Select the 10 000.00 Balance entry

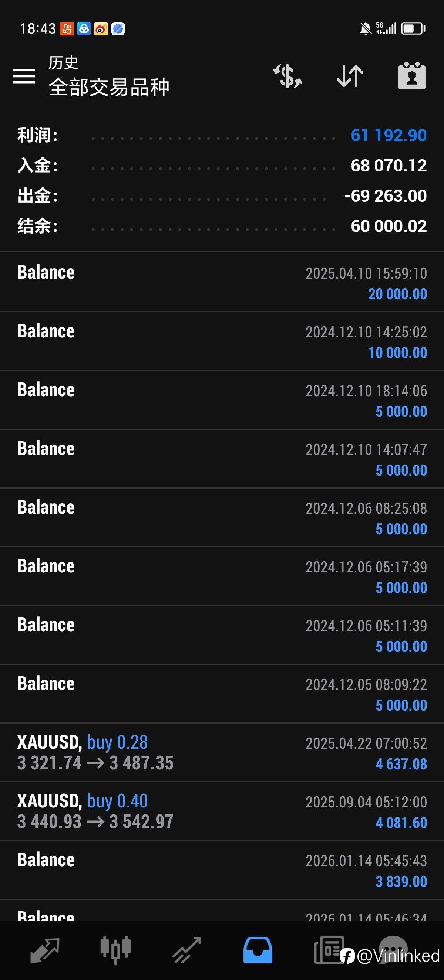point(222,341)
